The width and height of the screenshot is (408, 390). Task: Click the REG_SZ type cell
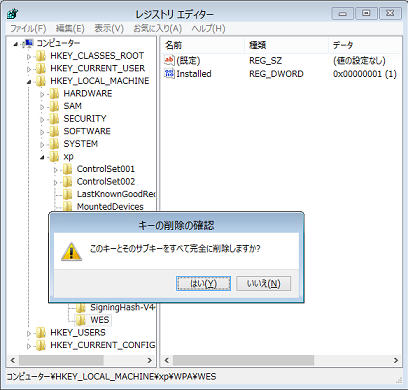[x=266, y=61]
